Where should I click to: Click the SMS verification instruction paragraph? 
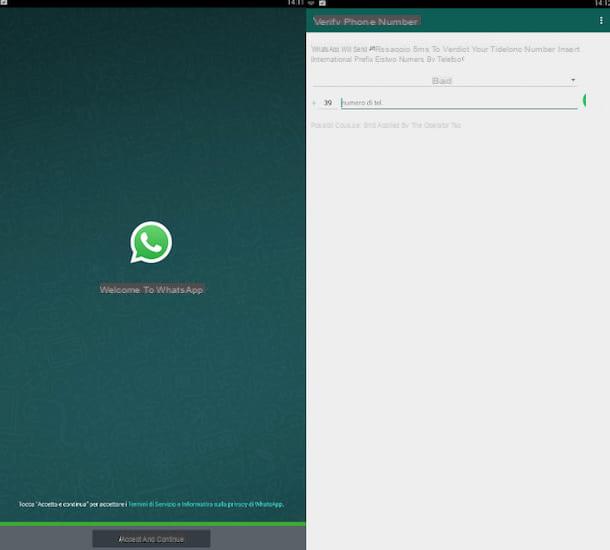[x=446, y=54]
